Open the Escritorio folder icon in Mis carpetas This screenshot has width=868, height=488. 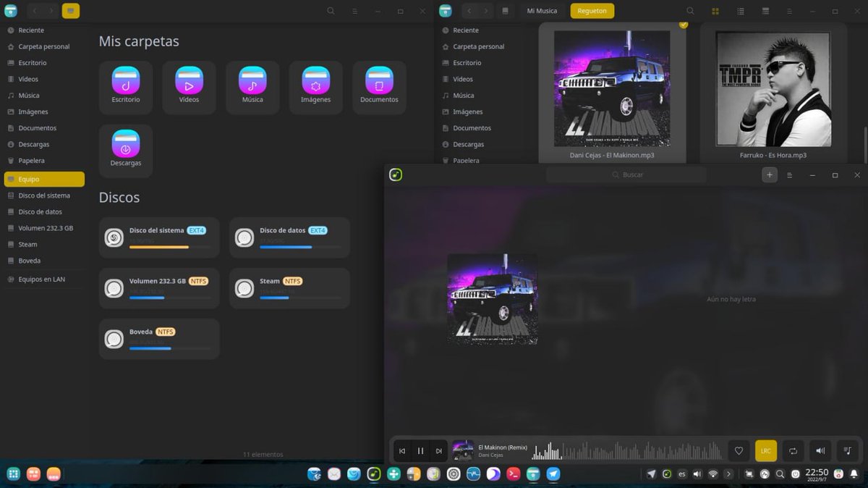point(126,87)
